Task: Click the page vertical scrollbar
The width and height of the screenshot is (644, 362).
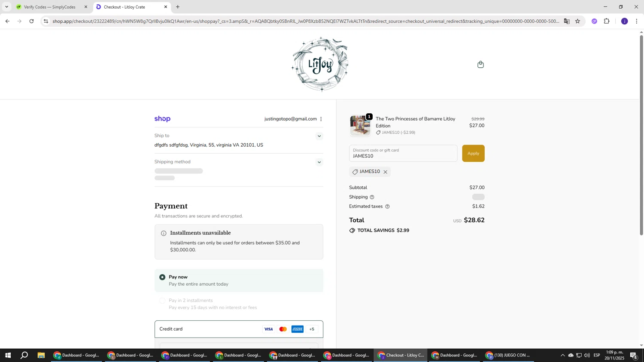Action: [641, 135]
